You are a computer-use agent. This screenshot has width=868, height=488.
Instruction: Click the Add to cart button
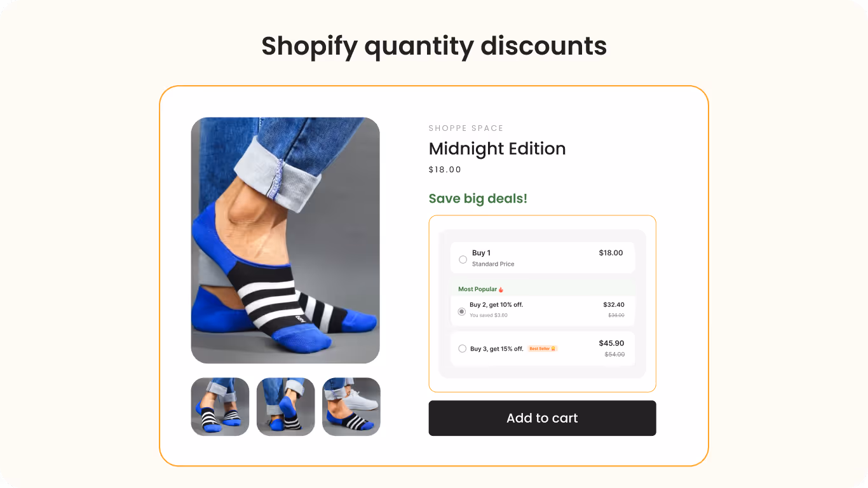click(x=542, y=418)
